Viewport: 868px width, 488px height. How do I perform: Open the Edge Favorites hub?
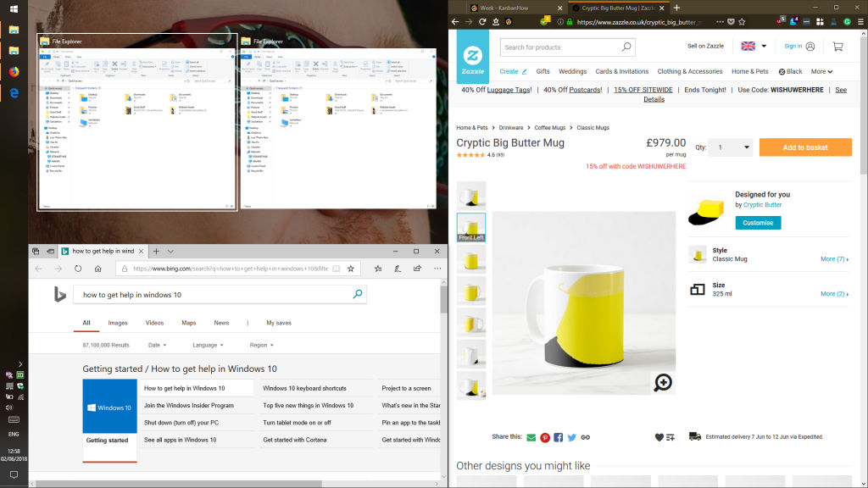point(378,269)
